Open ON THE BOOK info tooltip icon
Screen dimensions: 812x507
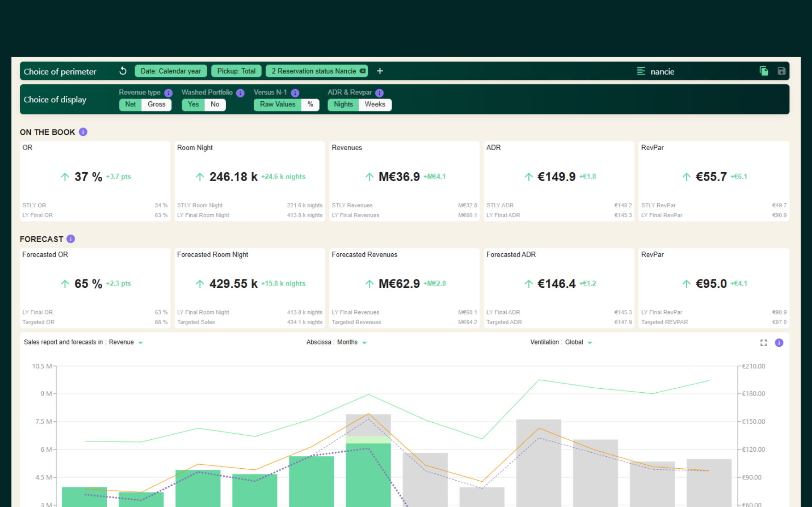(x=83, y=132)
